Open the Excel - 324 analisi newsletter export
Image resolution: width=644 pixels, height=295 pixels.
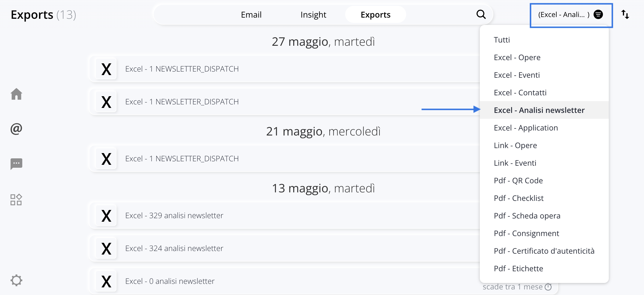coord(174,248)
